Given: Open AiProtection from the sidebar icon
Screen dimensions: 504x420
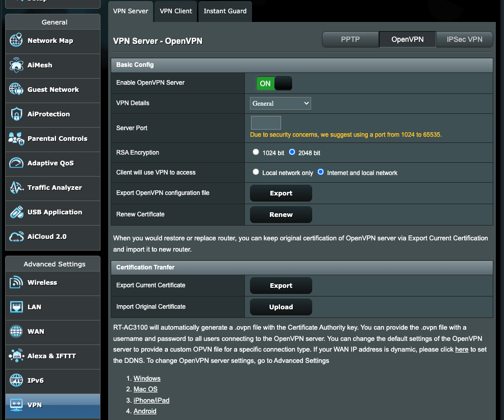Looking at the screenshot, I should click(x=16, y=114).
